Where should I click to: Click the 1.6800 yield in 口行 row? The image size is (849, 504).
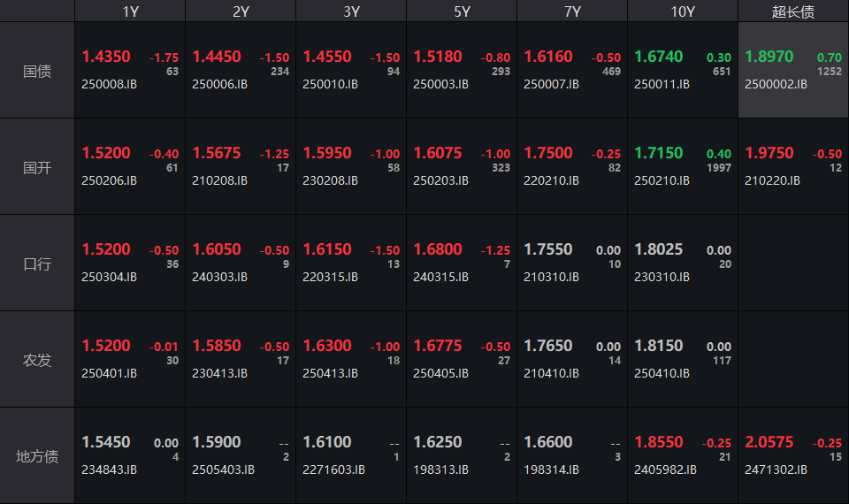(x=438, y=249)
